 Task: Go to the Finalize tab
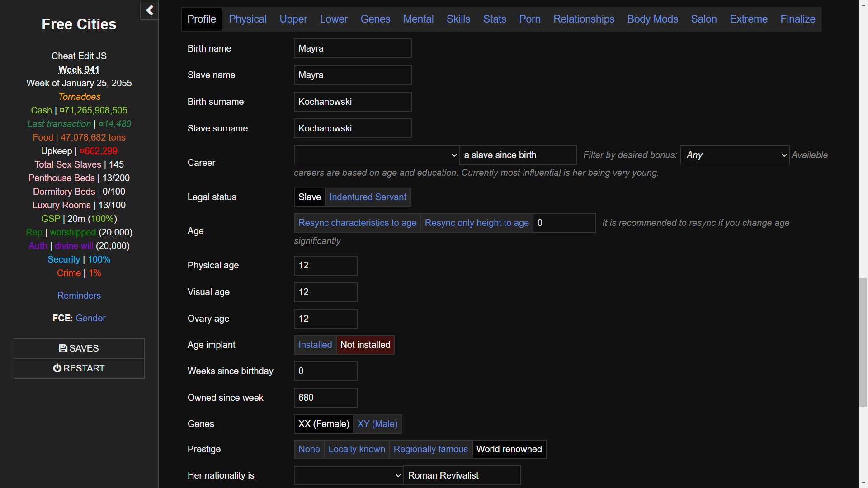pos(797,19)
